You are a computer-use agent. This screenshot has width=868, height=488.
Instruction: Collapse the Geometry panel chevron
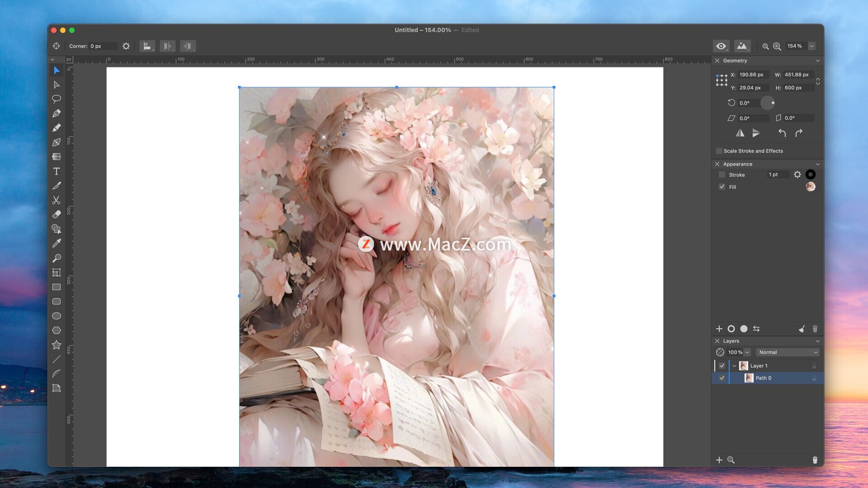817,61
